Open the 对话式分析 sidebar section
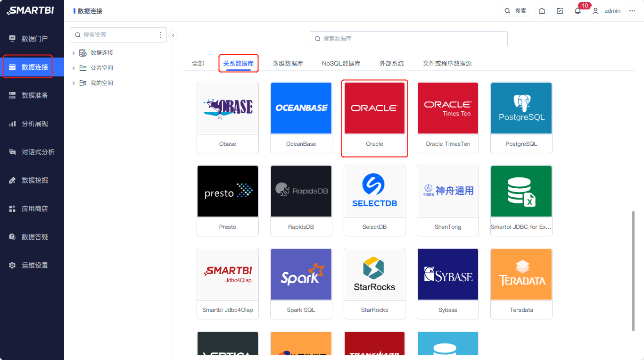 (x=32, y=152)
